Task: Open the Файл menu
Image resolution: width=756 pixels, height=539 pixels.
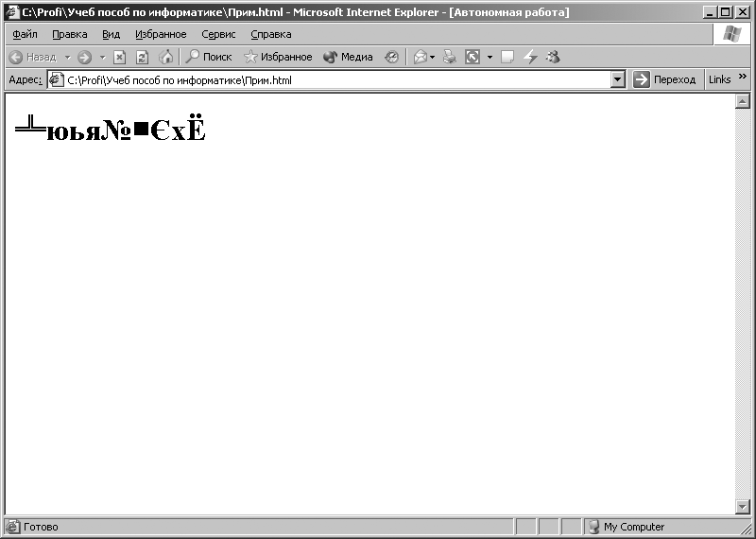Action: 26,34
